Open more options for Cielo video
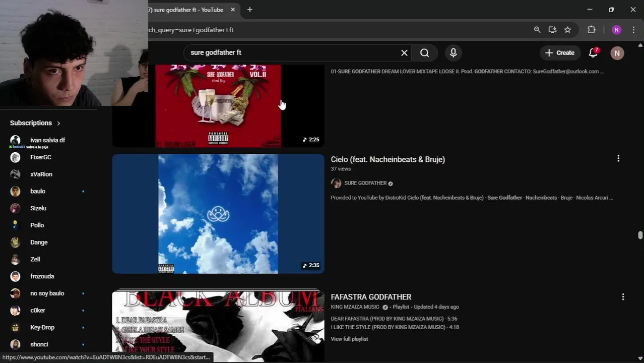 tap(618, 158)
